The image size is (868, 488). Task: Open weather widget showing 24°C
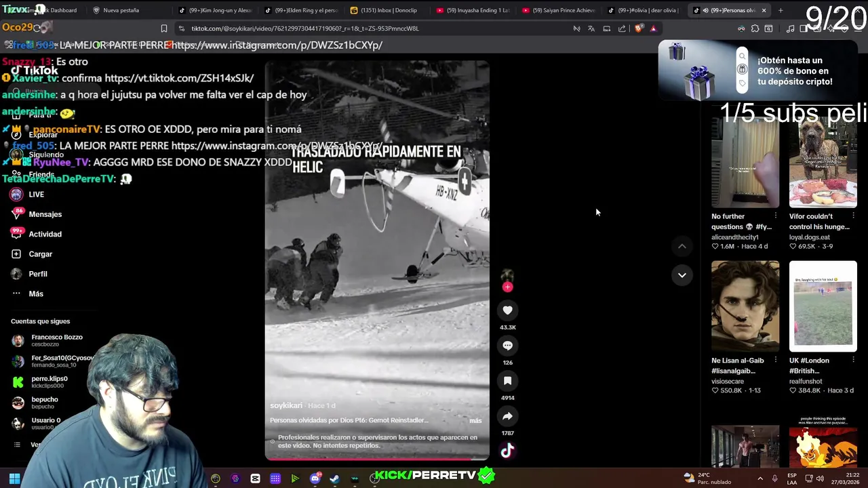pos(709,478)
